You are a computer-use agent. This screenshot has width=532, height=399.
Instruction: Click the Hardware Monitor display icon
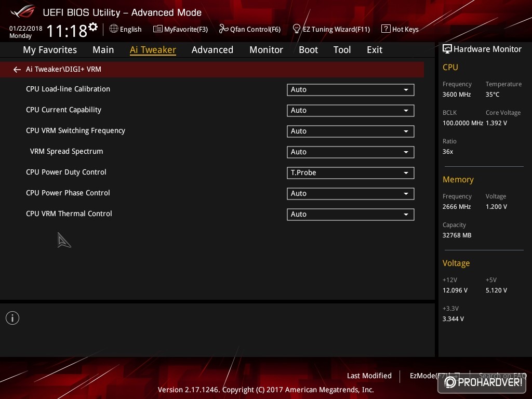tap(447, 49)
